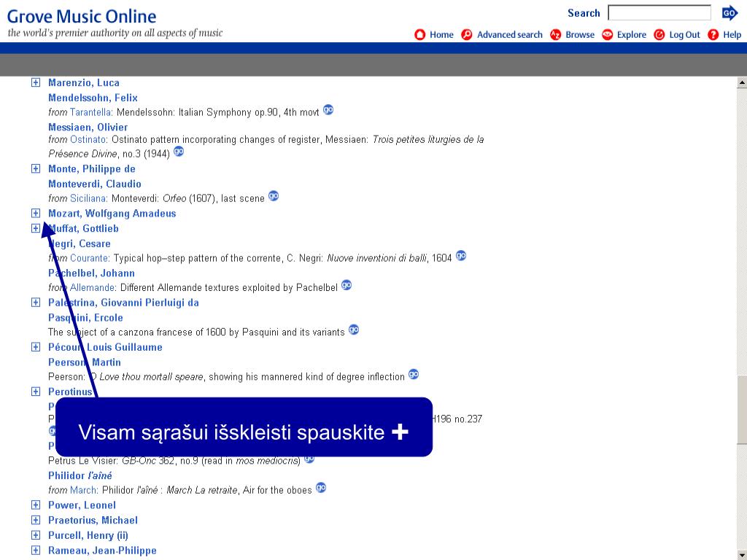The image size is (747, 560).
Task: Open the Explore menu label
Action: click(632, 35)
